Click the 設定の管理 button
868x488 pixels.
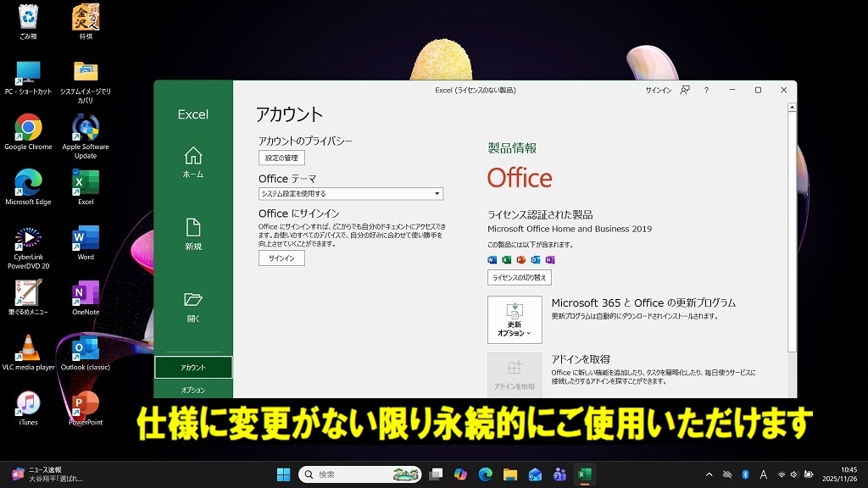tap(281, 158)
